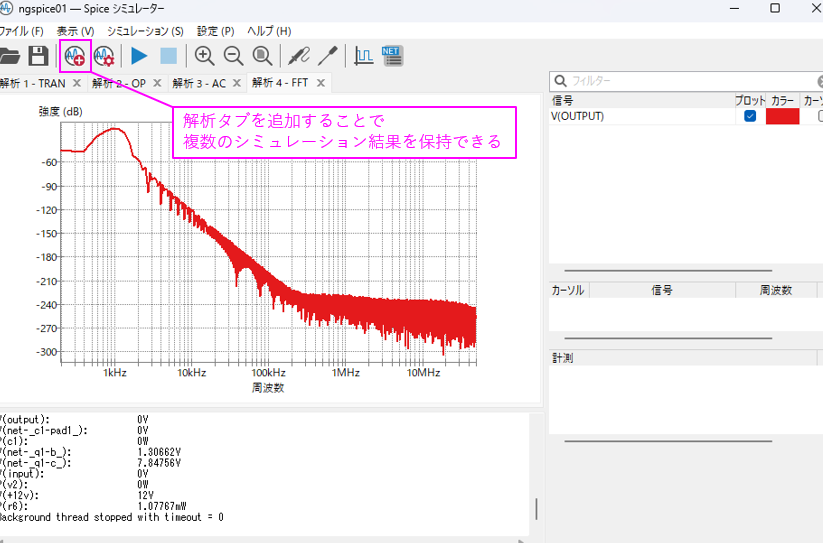Screen dimensions: 823x543
Task: Click the Background thread stopped log line
Action: point(112,517)
